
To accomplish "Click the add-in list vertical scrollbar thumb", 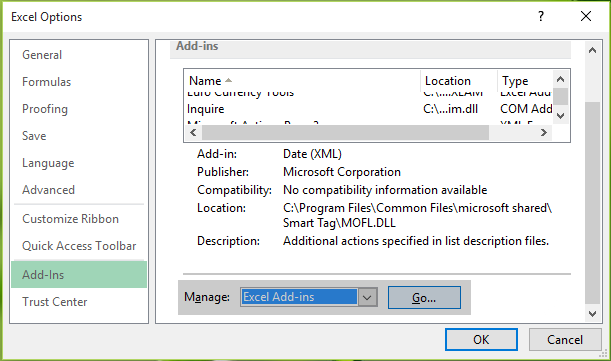I will click(560, 97).
